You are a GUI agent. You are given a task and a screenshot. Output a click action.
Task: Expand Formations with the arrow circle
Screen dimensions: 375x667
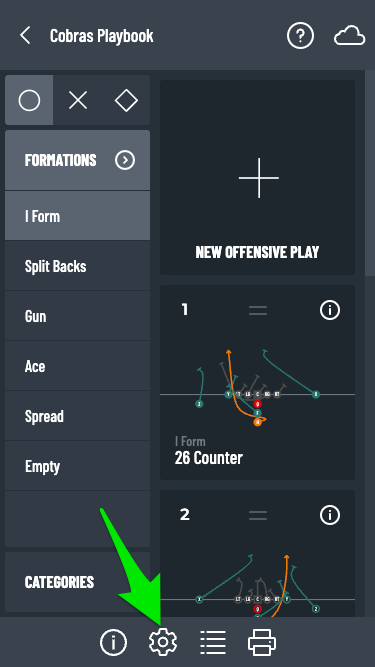pyautogui.click(x=125, y=160)
